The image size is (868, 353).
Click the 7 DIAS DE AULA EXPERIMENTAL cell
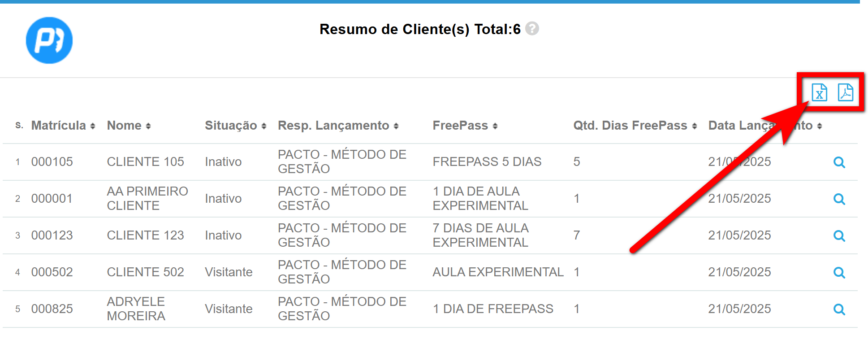(x=480, y=235)
